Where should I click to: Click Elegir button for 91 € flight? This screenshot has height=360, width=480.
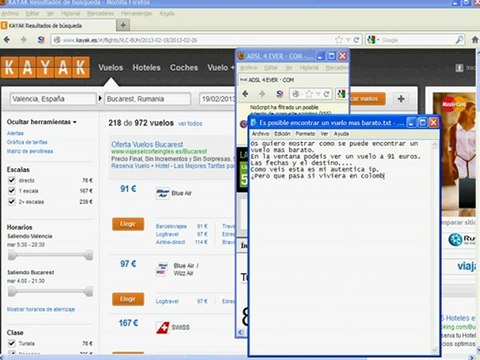[x=128, y=224]
